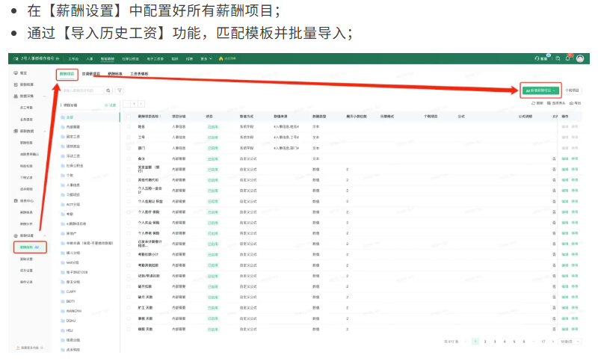The height and width of the screenshot is (364, 601).
Task: Tick the checkbox for the 部门 row
Action: tap(129, 148)
